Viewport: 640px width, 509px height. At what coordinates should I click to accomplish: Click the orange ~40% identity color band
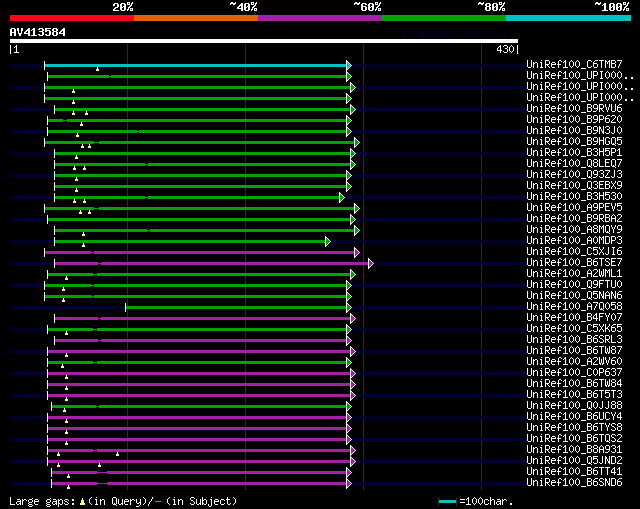tap(196, 18)
